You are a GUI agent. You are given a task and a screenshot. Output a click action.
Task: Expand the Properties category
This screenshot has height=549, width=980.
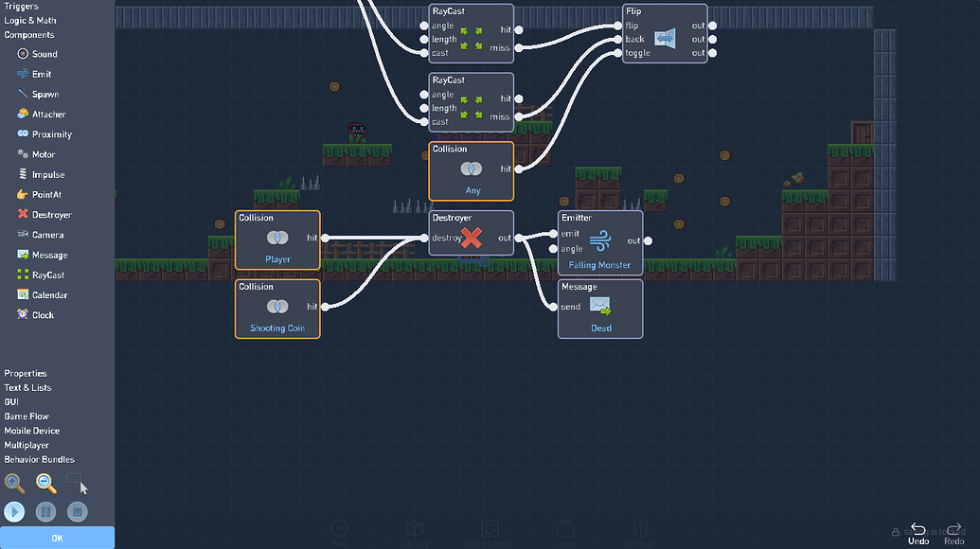click(26, 374)
